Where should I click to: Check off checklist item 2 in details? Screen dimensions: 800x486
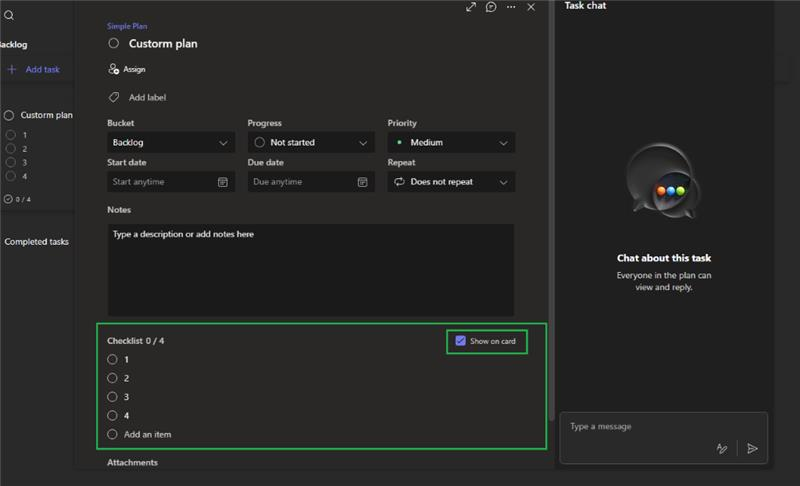pos(112,378)
